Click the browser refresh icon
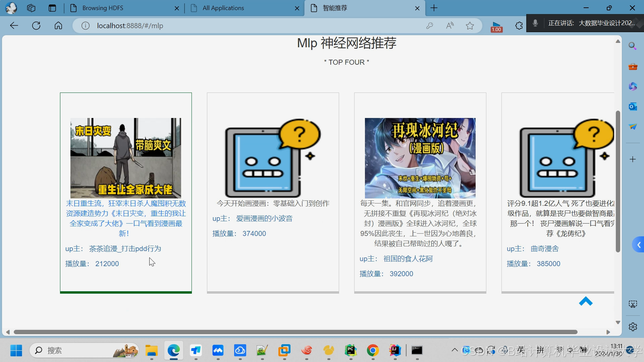The height and width of the screenshot is (362, 644). pos(36,26)
